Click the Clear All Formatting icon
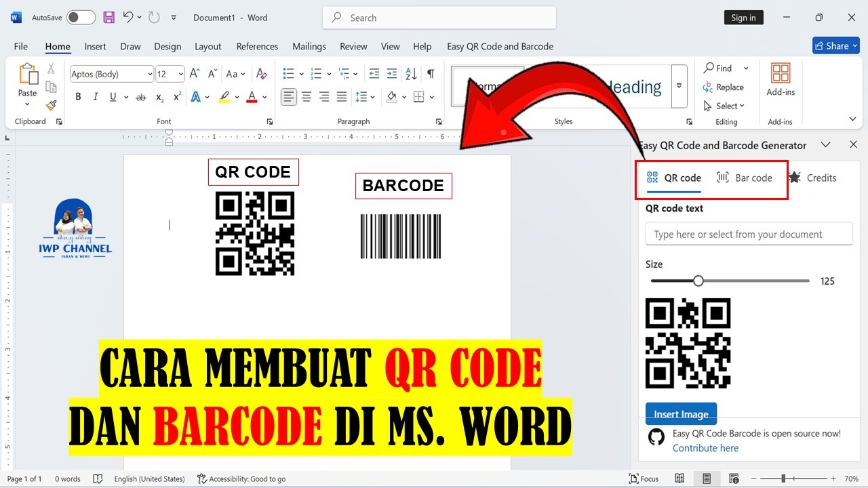 coord(260,74)
